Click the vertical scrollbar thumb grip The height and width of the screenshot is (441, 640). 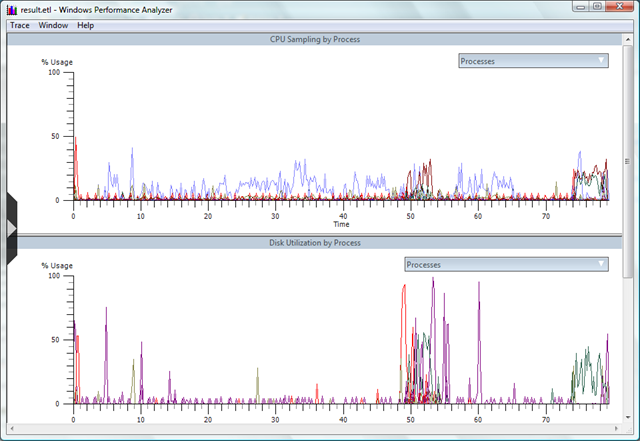[x=628, y=160]
